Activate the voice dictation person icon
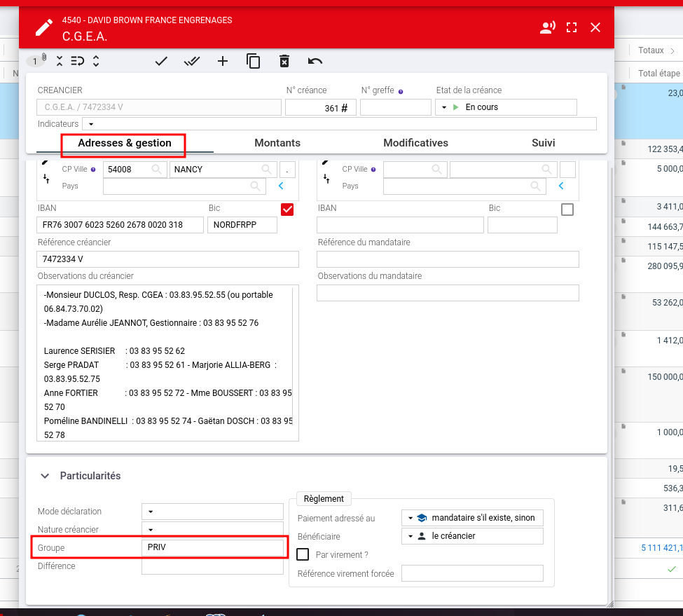This screenshot has width=683, height=616. coord(547,27)
